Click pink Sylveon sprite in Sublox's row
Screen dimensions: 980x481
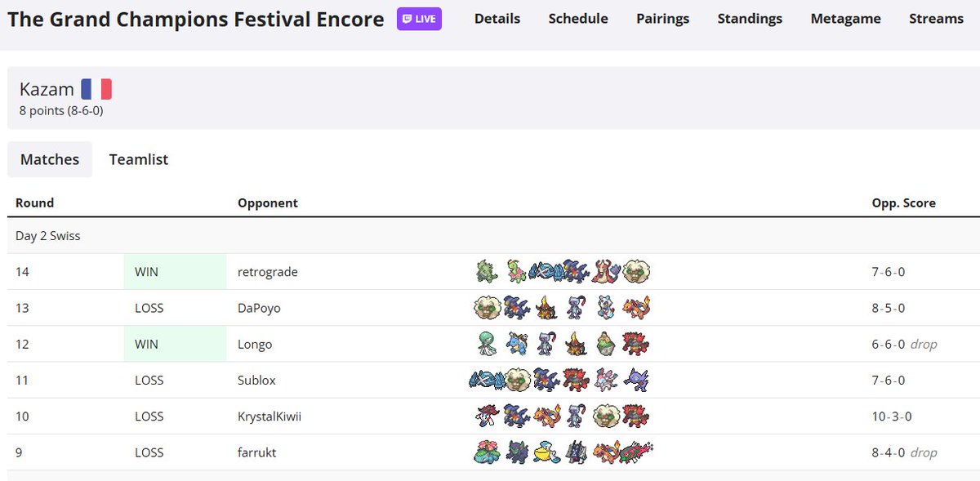pos(606,380)
